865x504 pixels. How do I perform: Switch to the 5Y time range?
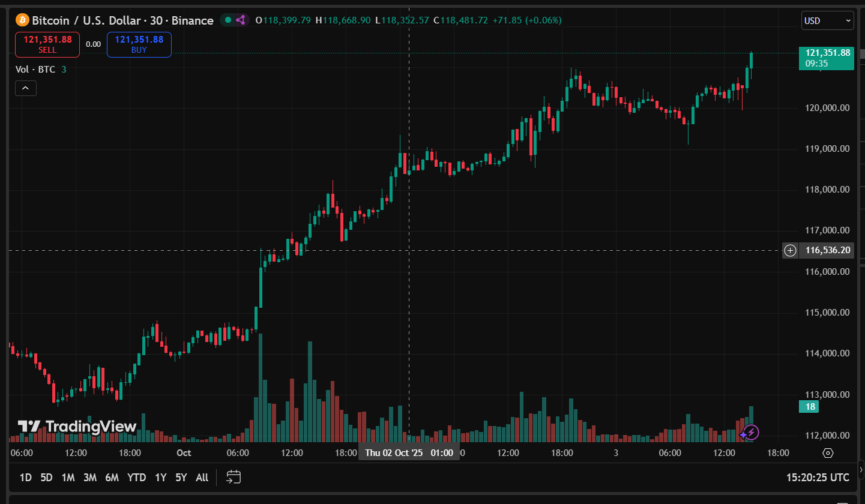click(x=181, y=478)
